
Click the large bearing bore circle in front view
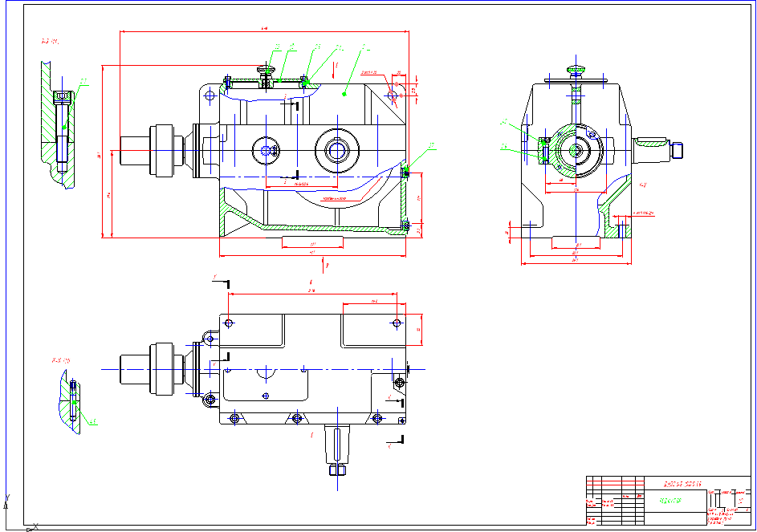pos(336,148)
